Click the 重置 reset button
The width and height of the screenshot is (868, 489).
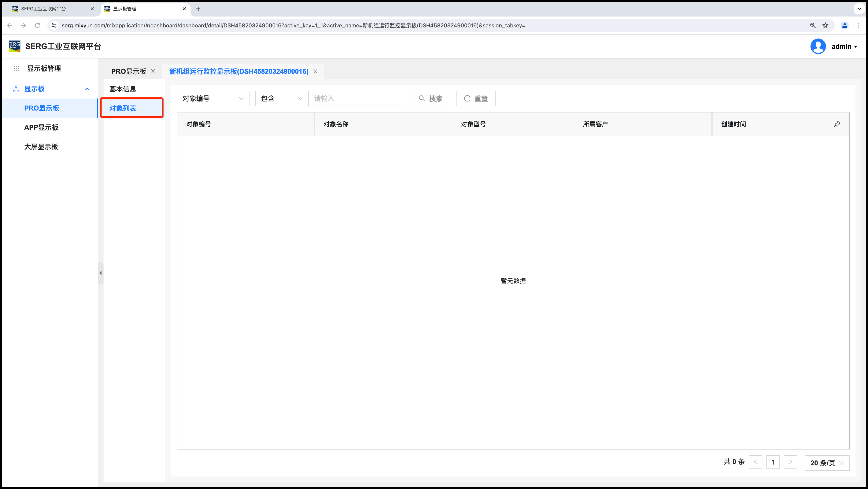476,98
